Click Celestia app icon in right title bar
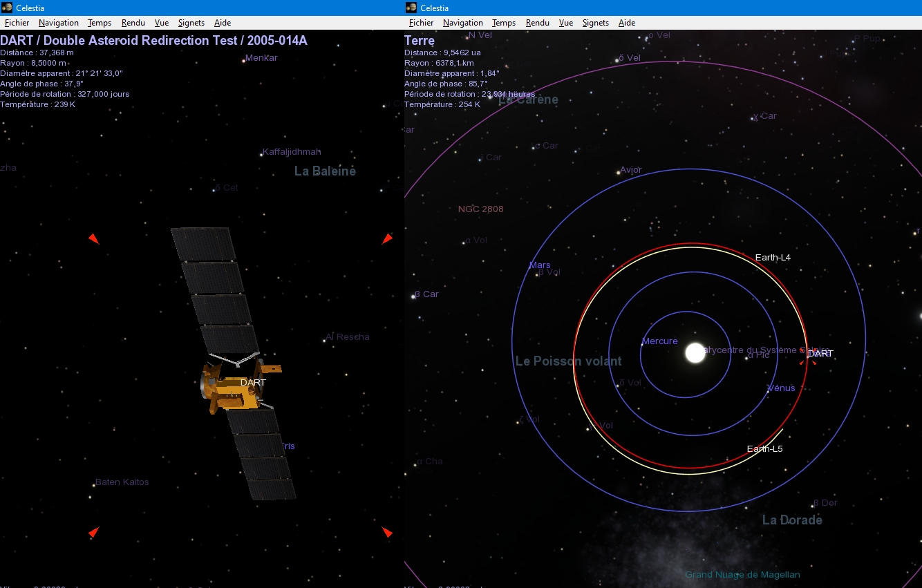Image resolution: width=922 pixels, height=588 pixels. click(411, 8)
